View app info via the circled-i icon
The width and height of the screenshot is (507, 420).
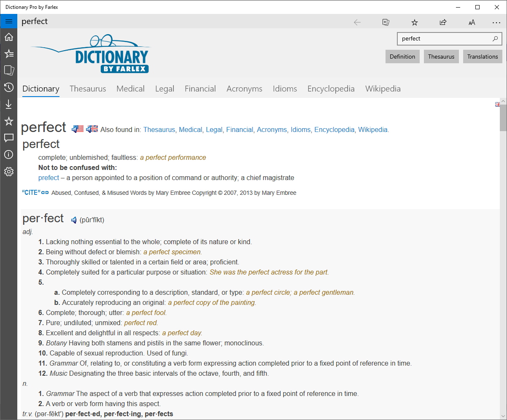[x=8, y=155]
